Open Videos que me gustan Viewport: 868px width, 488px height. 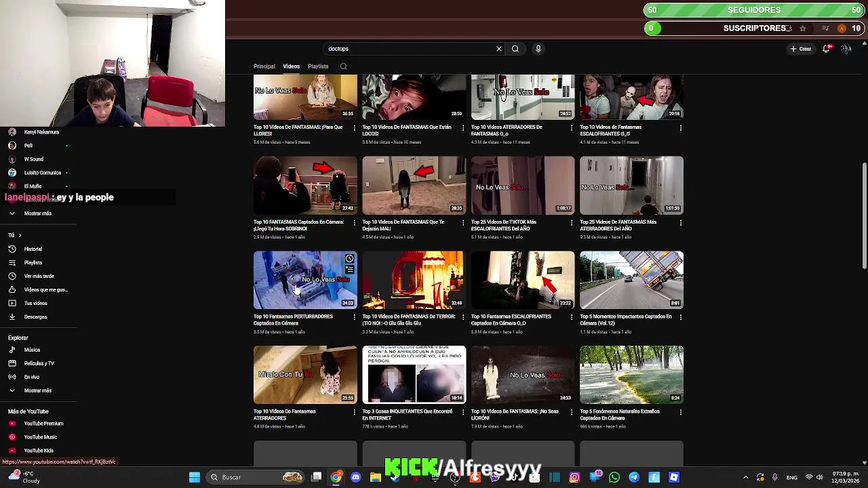click(45, 289)
